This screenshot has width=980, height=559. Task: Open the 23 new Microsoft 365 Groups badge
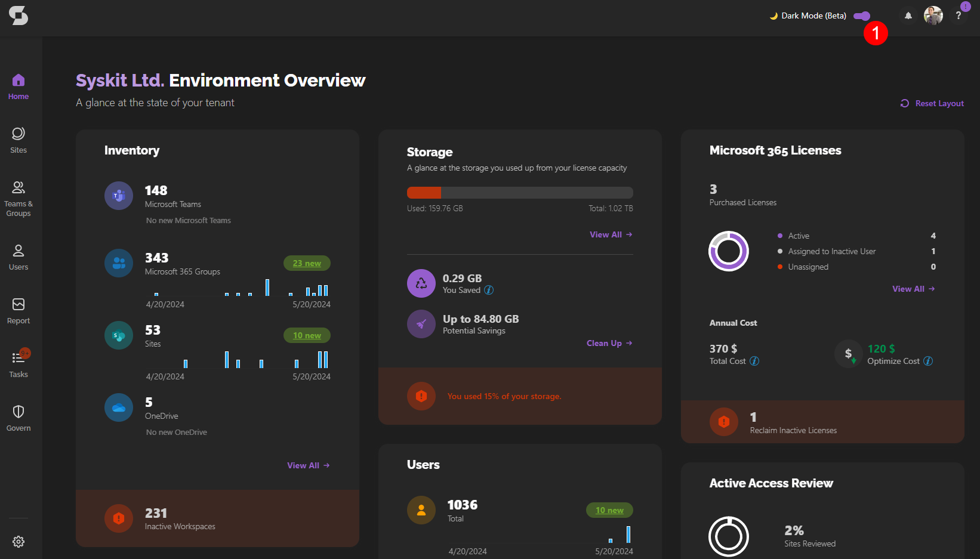306,262
